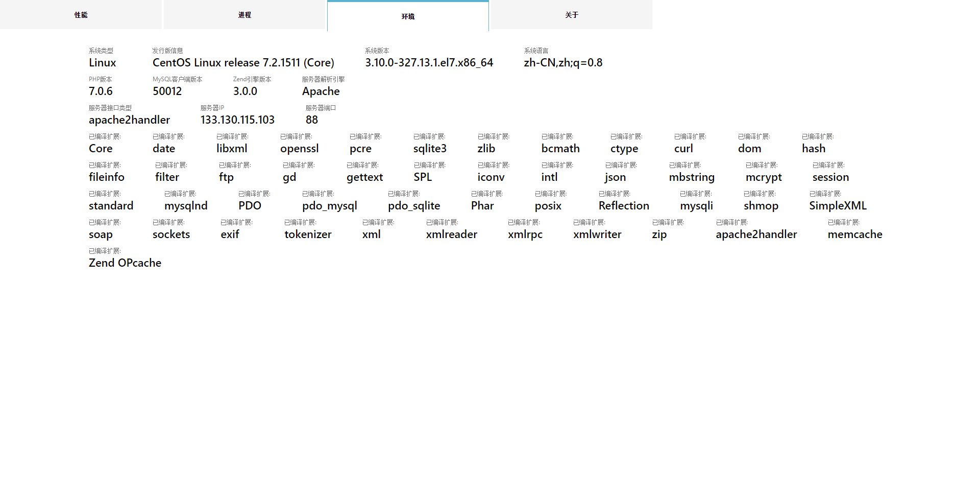This screenshot has width=980, height=493.
Task: Click the date extension entry
Action: 164,149
